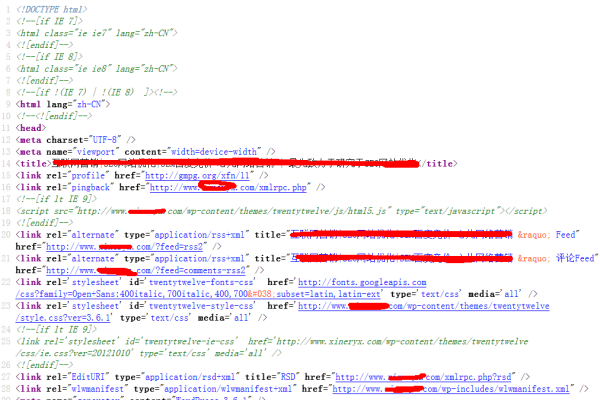Screen dimensions: 600x400
Task: Click the meta charset UTF-8 line
Action: (72, 138)
